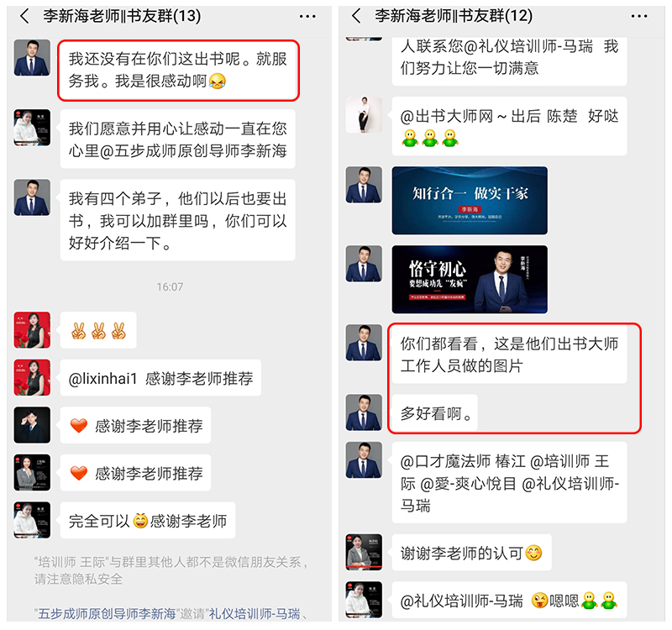Tap dark avatar beside first 感谢李老师推荐 heart message
The width and height of the screenshot is (672, 630).
[x=32, y=425]
